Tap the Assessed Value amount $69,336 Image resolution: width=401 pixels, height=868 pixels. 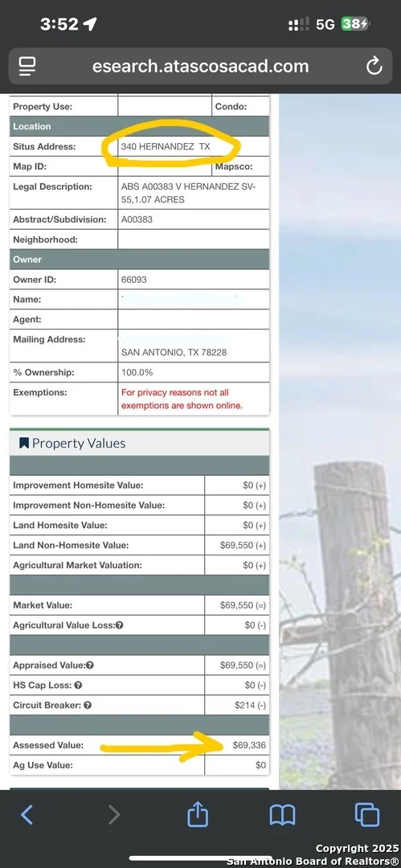[x=249, y=745]
